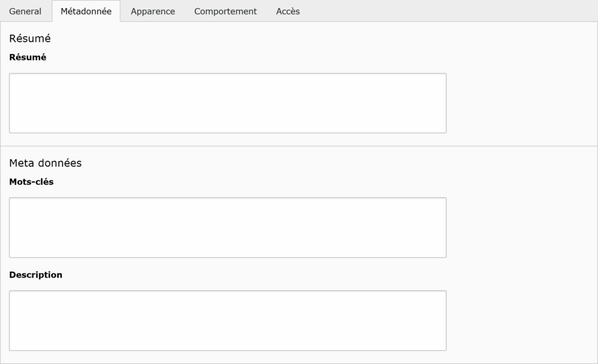Image resolution: width=598 pixels, height=364 pixels.
Task: Place cursor in the Description text area
Action: coord(227,320)
